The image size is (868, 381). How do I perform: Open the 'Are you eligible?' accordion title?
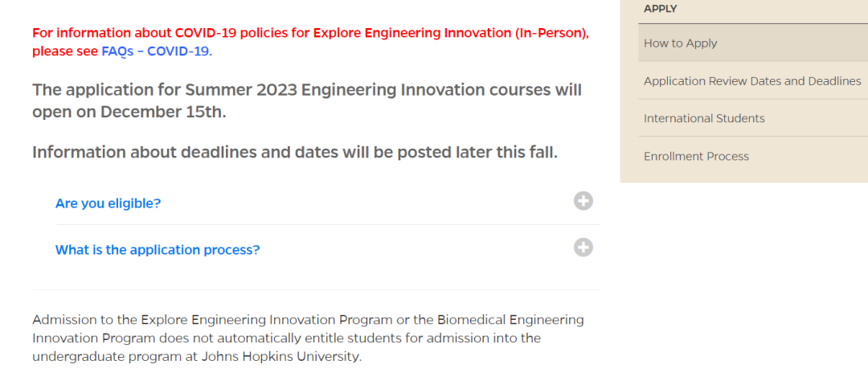(x=108, y=203)
